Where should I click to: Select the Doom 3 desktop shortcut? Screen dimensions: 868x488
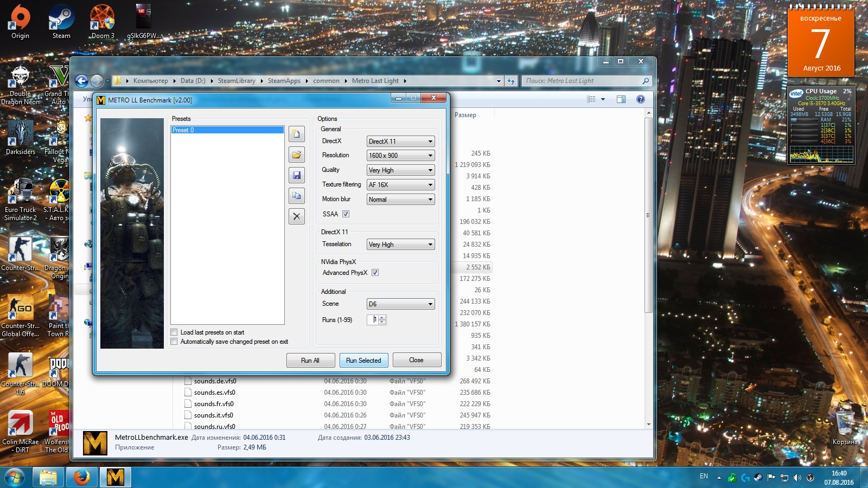[x=103, y=22]
